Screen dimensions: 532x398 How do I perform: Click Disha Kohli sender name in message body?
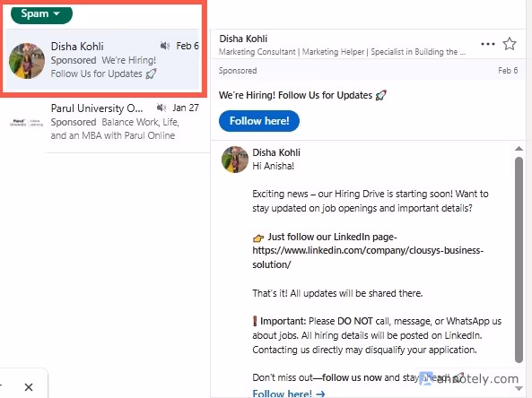coord(276,152)
